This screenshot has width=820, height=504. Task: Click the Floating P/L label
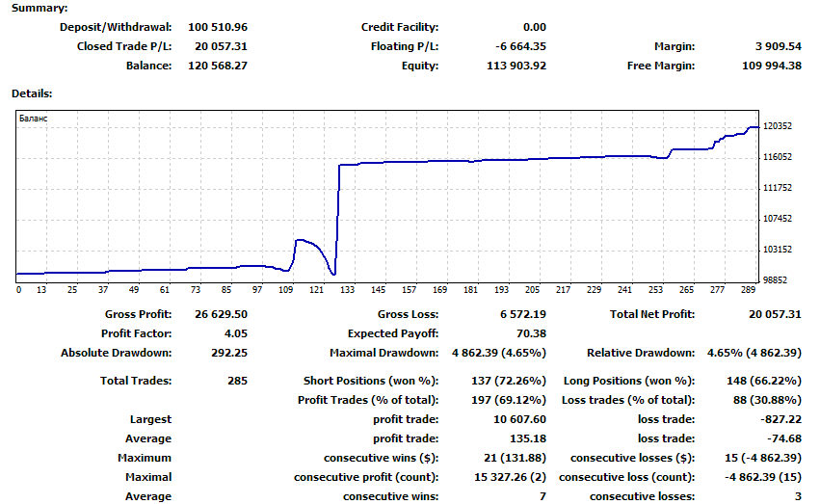click(405, 46)
